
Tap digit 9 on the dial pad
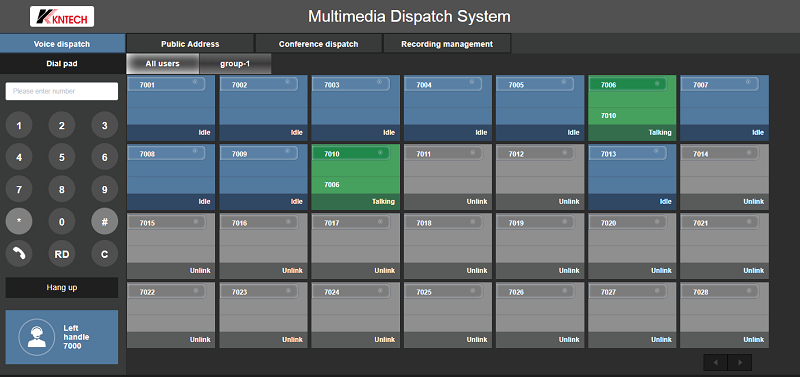pos(105,189)
